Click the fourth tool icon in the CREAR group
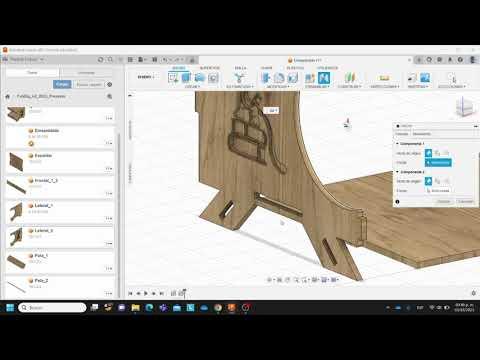480x360 pixels. [x=213, y=78]
